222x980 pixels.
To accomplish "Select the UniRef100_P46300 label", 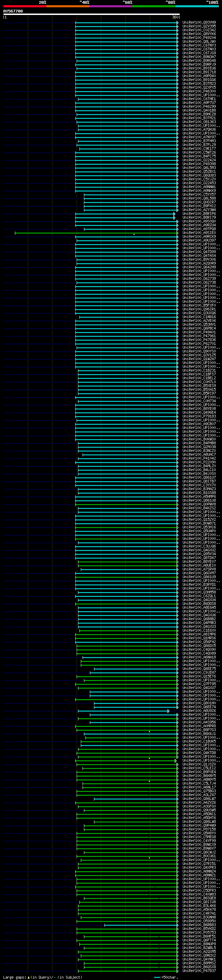I will click(199, 91).
